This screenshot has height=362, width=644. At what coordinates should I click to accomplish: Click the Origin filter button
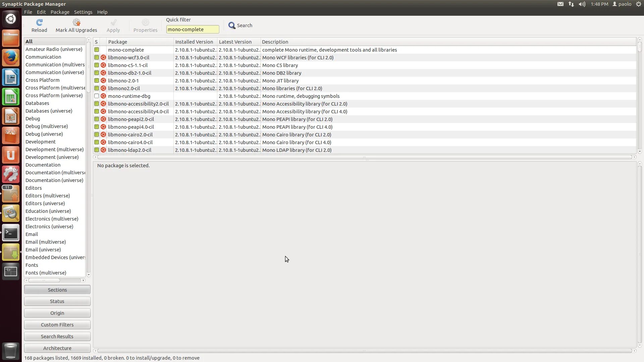(x=57, y=313)
